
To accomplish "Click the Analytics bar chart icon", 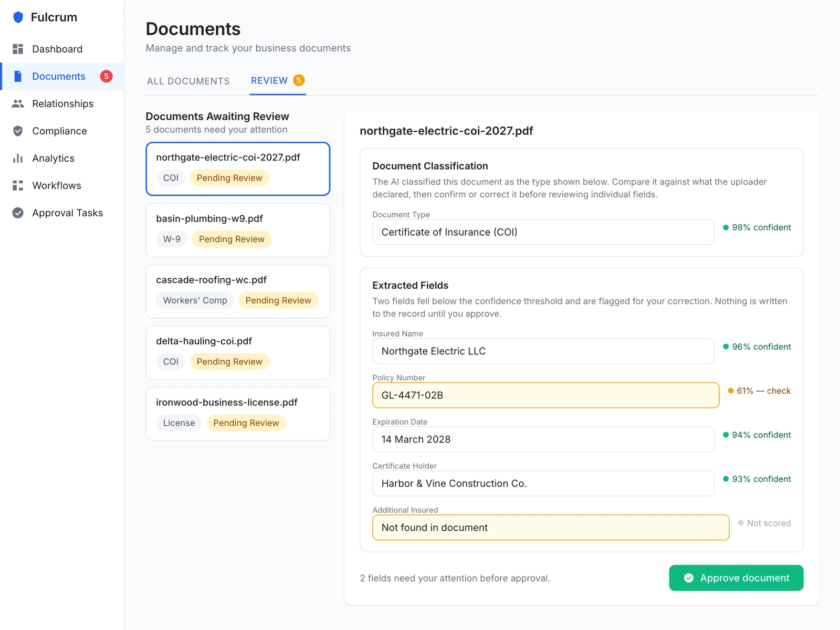I will pos(18,158).
